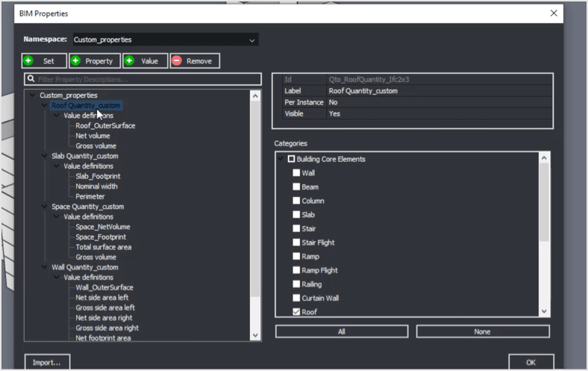Click Categories list scrollbar down arrow

[x=544, y=311]
